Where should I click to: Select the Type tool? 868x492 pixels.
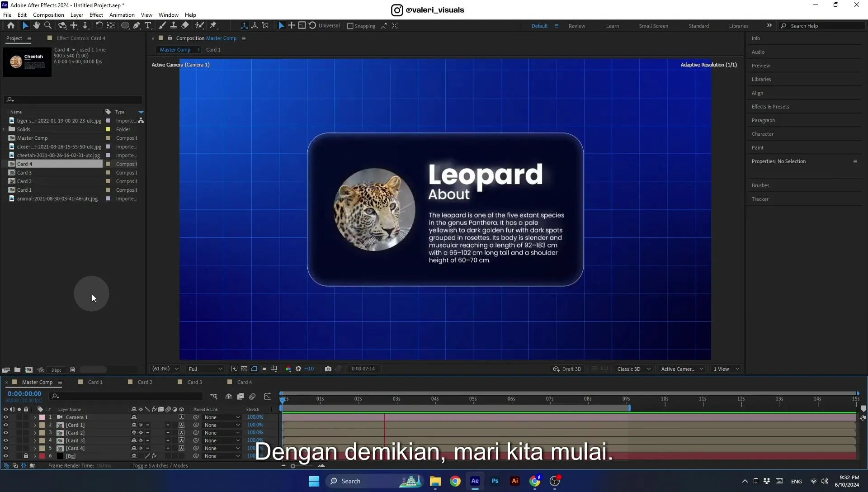click(148, 26)
